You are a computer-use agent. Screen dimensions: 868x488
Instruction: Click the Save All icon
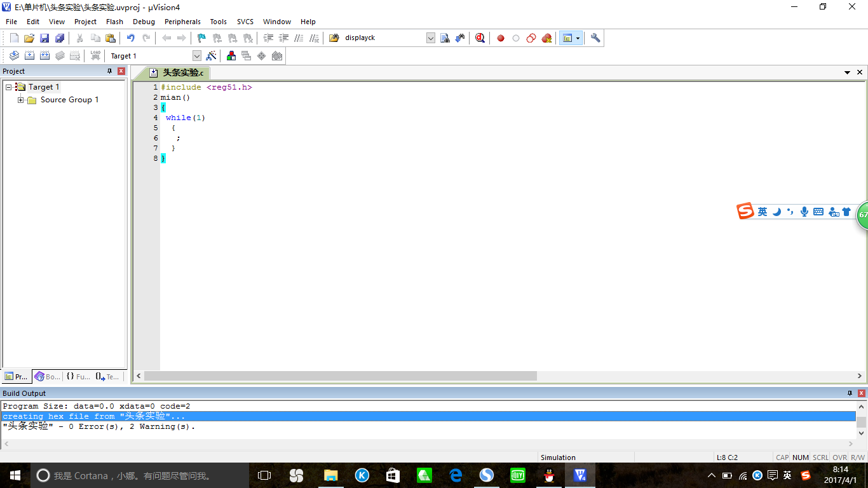[x=60, y=38]
